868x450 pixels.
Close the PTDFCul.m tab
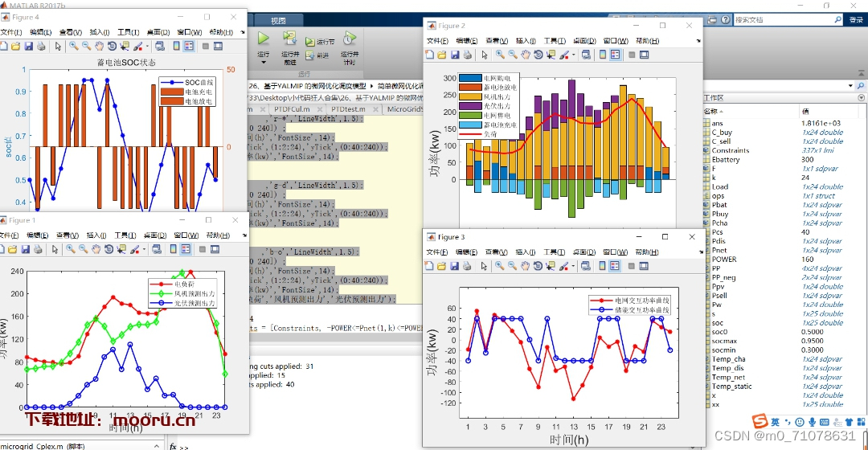click(x=318, y=109)
